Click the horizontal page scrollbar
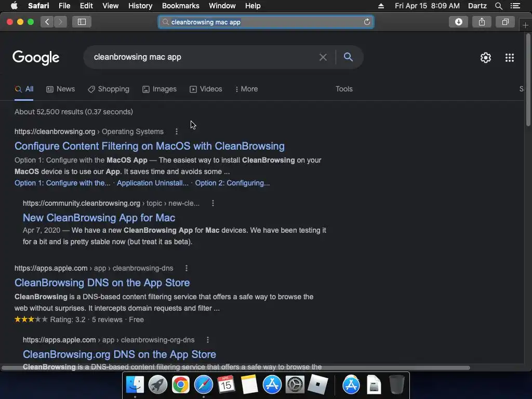The image size is (532, 399). point(236,368)
